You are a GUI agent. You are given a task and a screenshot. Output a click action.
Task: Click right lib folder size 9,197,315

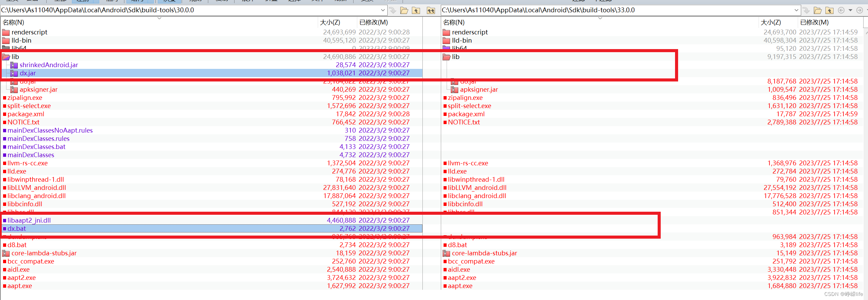[x=782, y=57]
